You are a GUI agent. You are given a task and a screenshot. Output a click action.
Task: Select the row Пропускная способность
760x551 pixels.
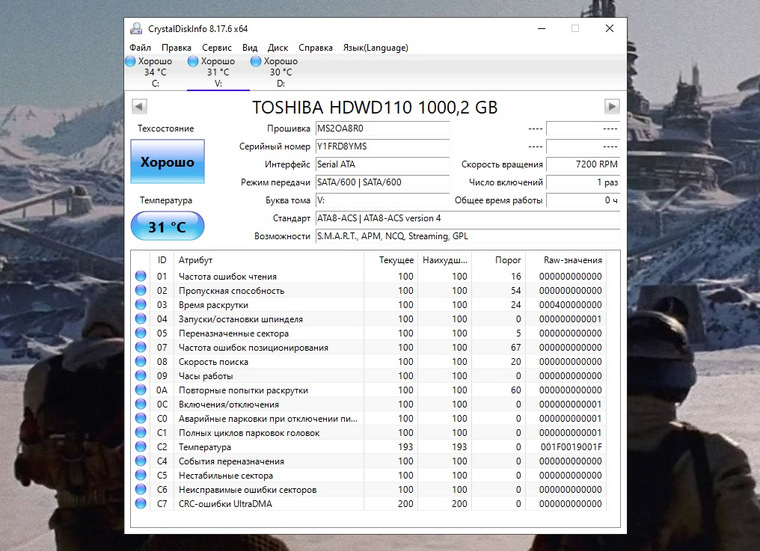pyautogui.click(x=369, y=290)
